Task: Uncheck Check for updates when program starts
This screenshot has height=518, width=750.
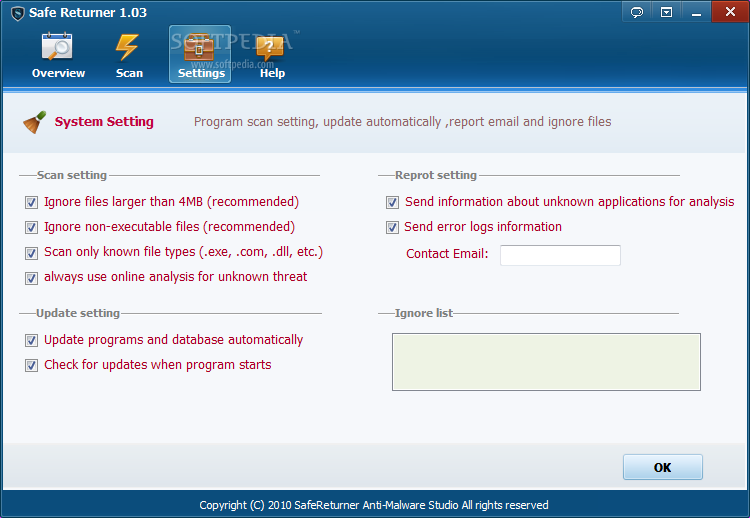Action: coord(32,365)
